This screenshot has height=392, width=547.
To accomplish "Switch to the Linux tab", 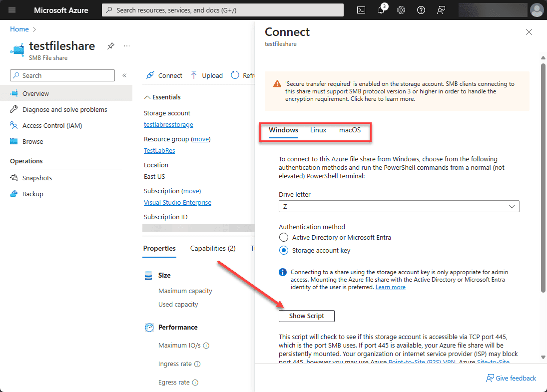I will point(318,130).
